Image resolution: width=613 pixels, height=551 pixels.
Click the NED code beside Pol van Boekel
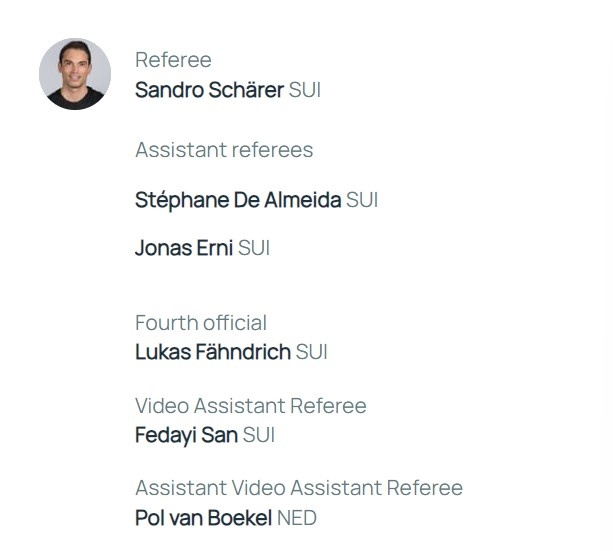(297, 518)
